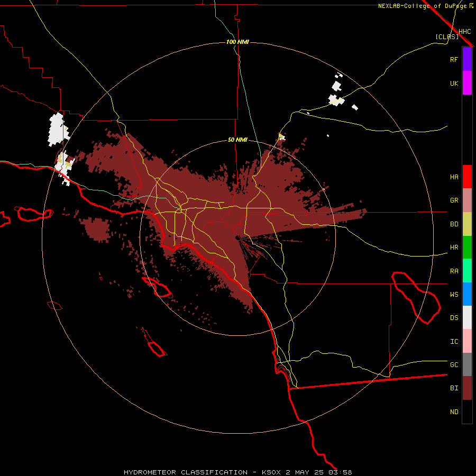
Task: Click the large white echo near the west edge
Action: 58,129
